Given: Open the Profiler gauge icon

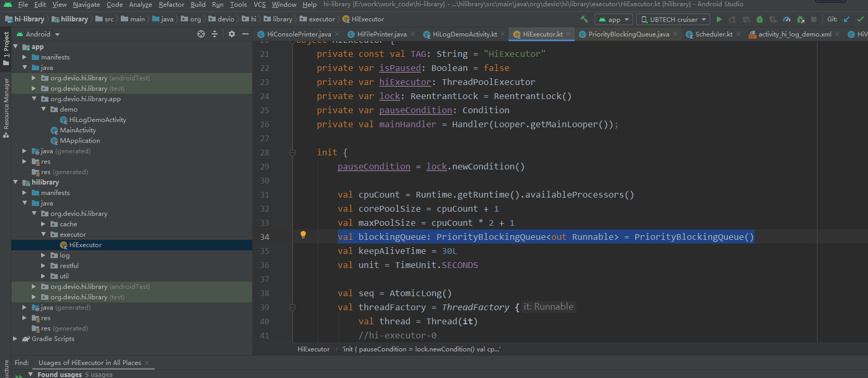Looking at the screenshot, I should click(787, 19).
